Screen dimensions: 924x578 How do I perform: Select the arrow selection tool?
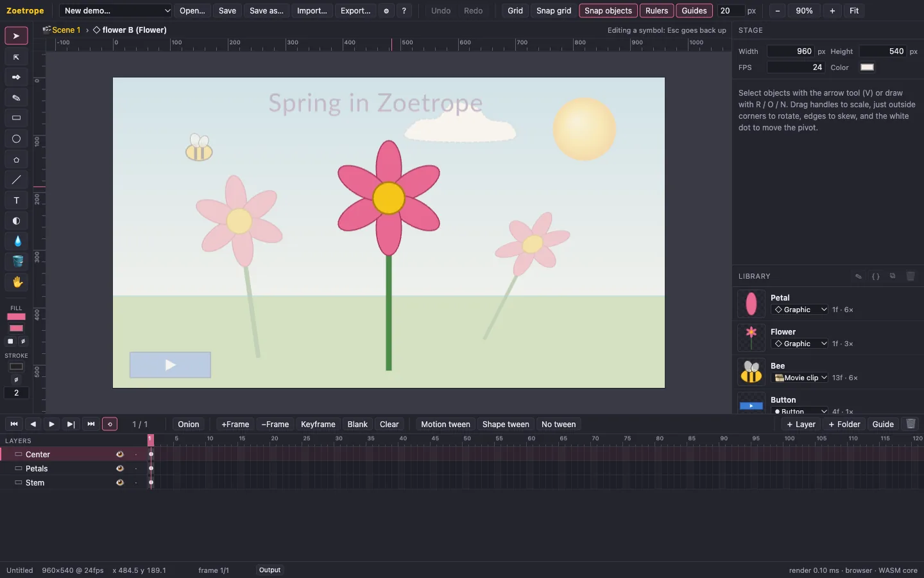[16, 36]
